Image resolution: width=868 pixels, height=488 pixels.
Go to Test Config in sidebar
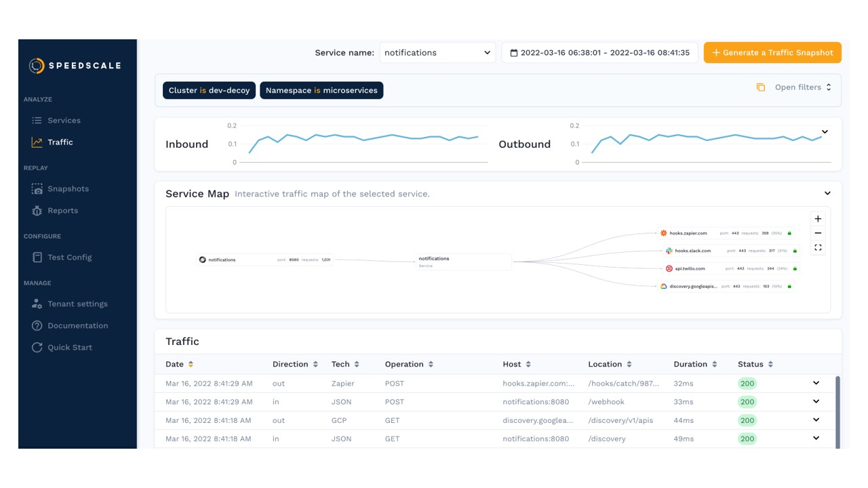click(69, 258)
